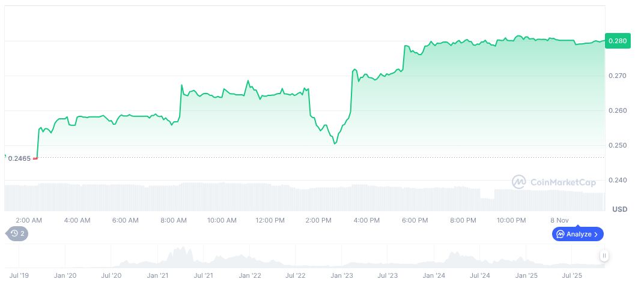Click the 2:00 PM time axis label

click(318, 220)
